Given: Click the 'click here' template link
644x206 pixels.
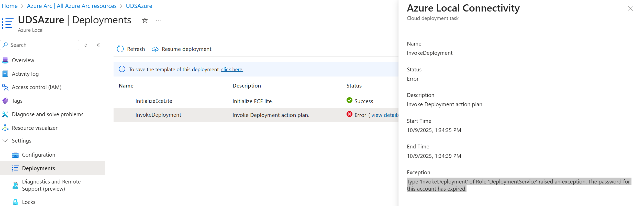Looking at the screenshot, I should (232, 69).
